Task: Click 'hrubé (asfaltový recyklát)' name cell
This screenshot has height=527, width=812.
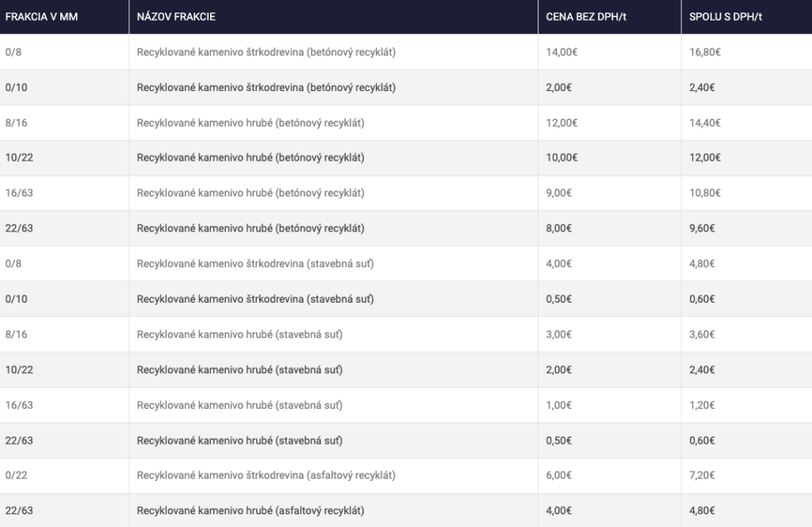Action: [334, 510]
